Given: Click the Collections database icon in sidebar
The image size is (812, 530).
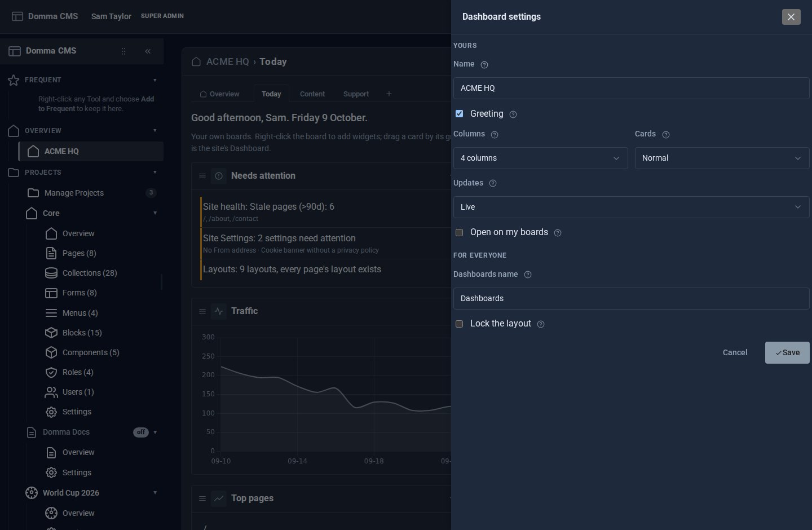Looking at the screenshot, I should tap(51, 273).
